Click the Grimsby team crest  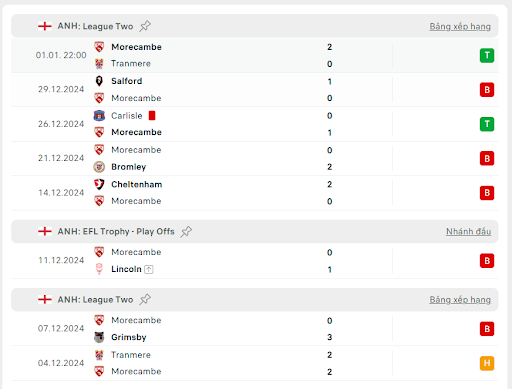(x=99, y=337)
